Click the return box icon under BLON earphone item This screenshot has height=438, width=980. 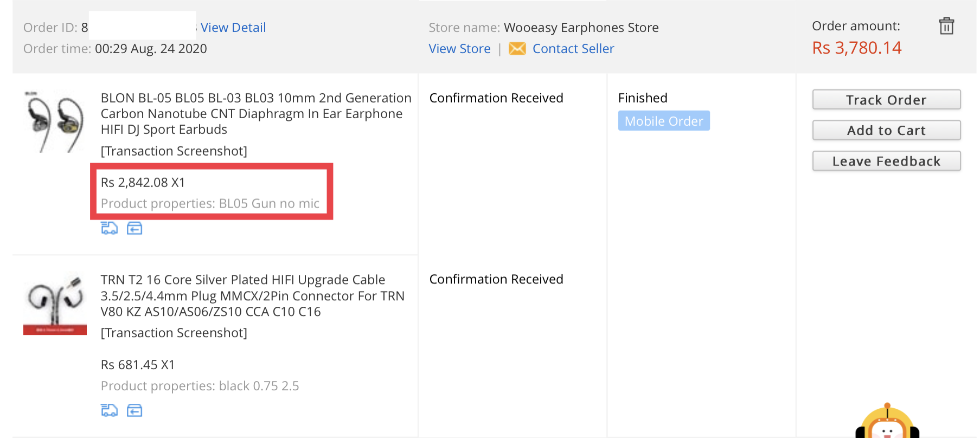point(134,228)
